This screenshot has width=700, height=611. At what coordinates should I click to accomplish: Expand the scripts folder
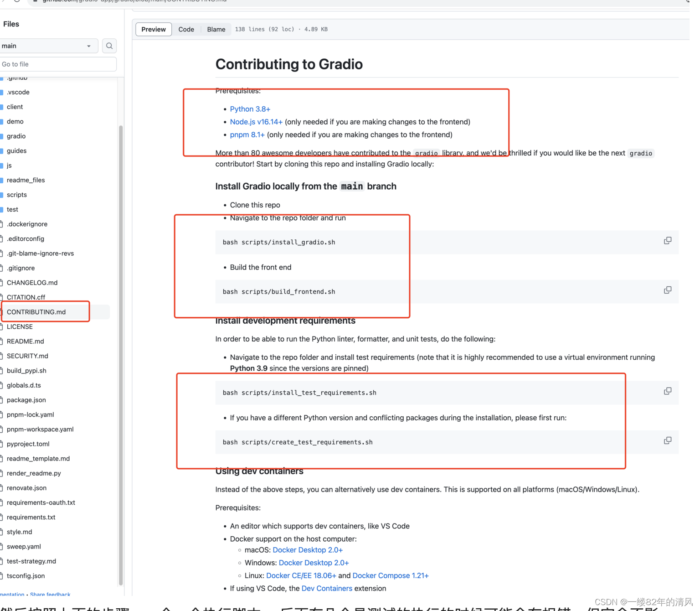(x=17, y=195)
